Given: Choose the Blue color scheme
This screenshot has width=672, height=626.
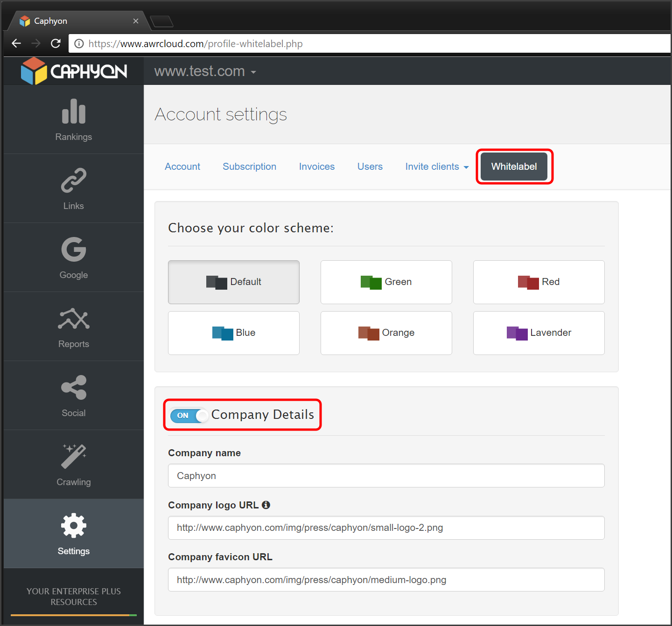Looking at the screenshot, I should (234, 333).
